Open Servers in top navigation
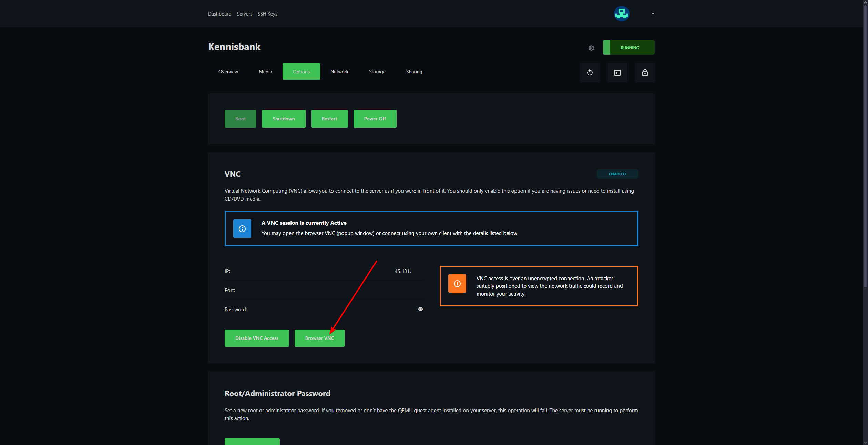The width and height of the screenshot is (868, 445). (244, 14)
